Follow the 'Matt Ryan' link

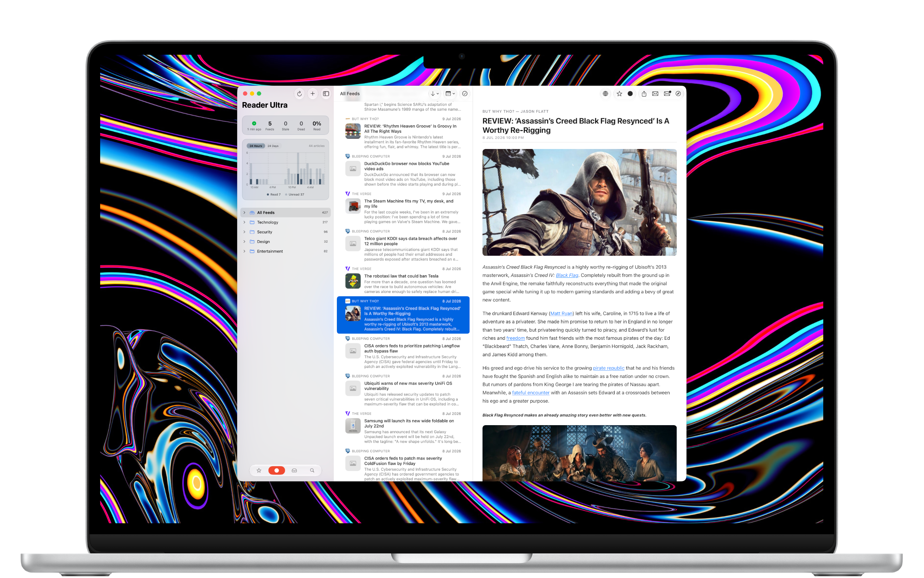tap(561, 313)
